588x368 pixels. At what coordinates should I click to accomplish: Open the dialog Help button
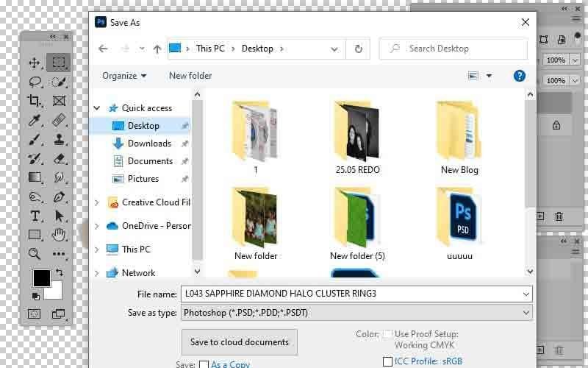[x=520, y=76]
